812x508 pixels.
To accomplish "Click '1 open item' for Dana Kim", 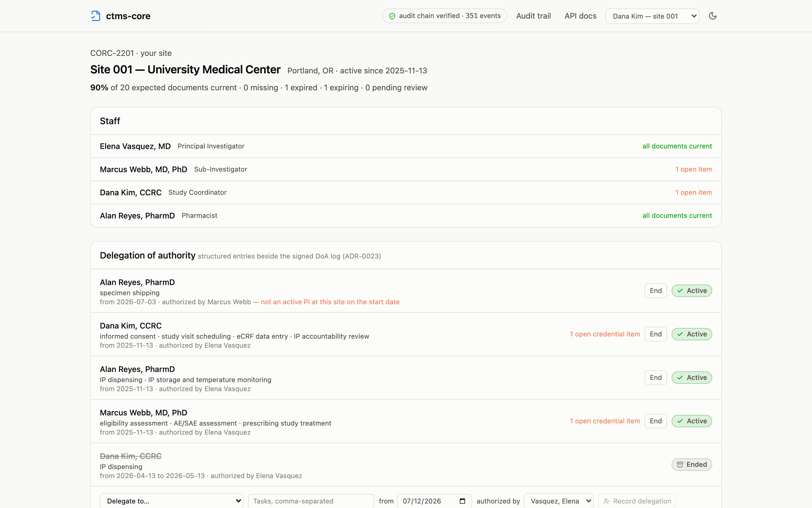I will [694, 192].
